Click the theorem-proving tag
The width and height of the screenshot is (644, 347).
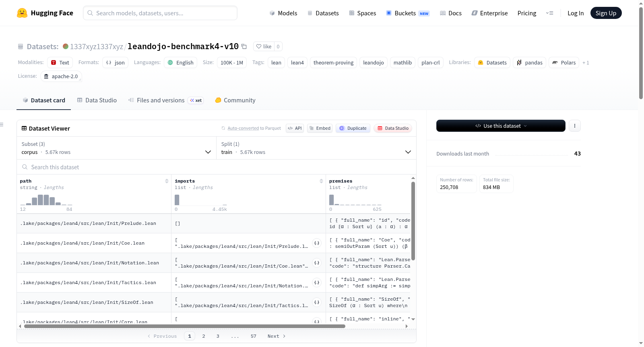coord(333,62)
